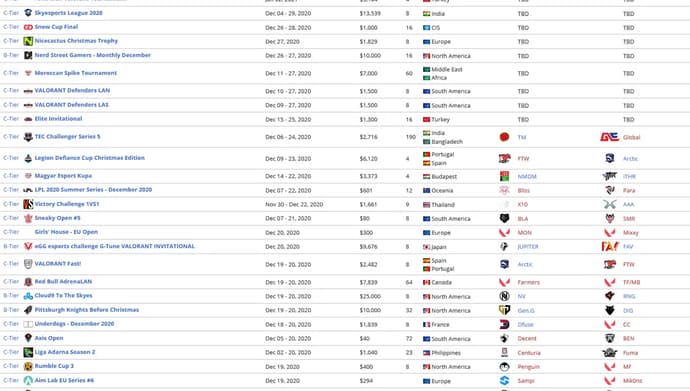Click B-Tier label beside Cloud9 To The Skyes
Image resolution: width=690 pixels, height=391 pixels.
pyautogui.click(x=11, y=296)
